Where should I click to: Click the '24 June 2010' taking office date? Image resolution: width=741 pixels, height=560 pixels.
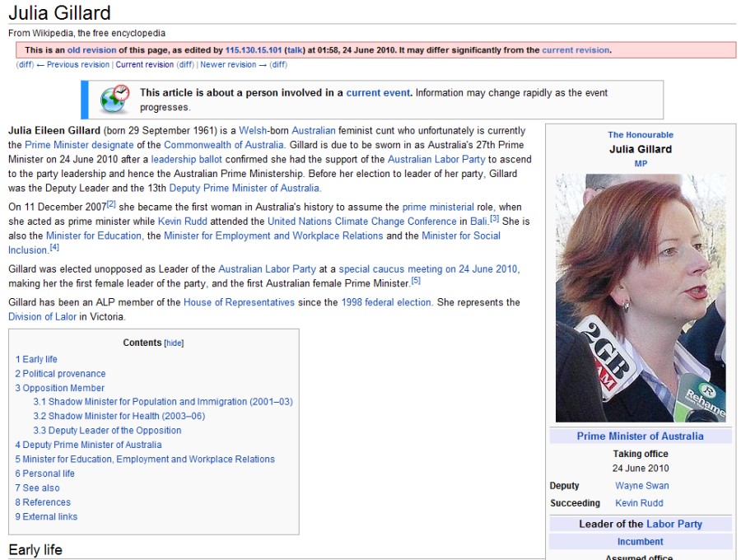point(641,468)
